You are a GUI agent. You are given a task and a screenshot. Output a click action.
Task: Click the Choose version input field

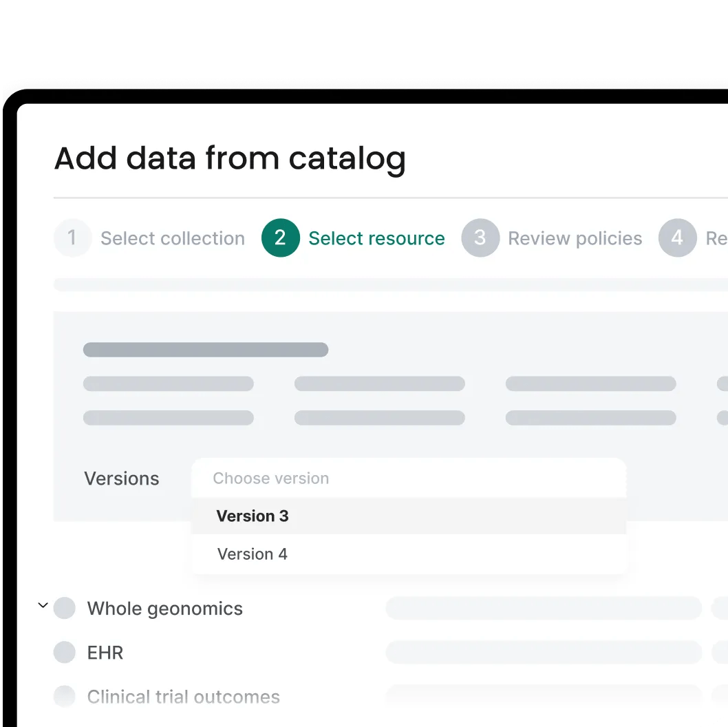409,478
